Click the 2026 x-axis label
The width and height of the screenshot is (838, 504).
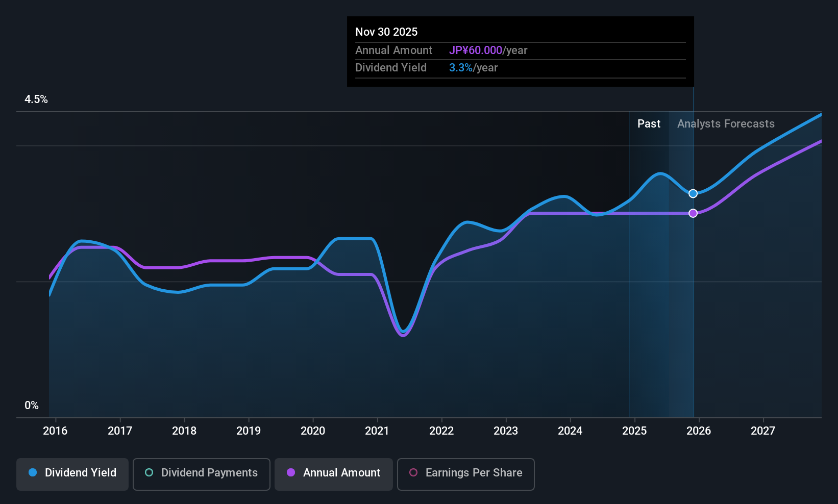coord(699,431)
